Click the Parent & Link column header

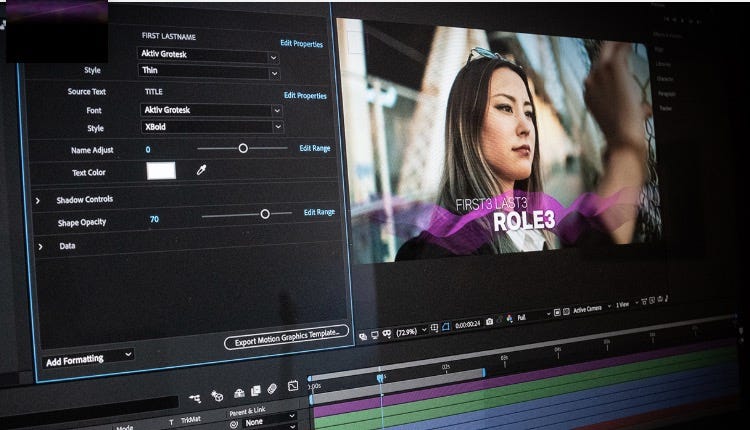coord(247,411)
